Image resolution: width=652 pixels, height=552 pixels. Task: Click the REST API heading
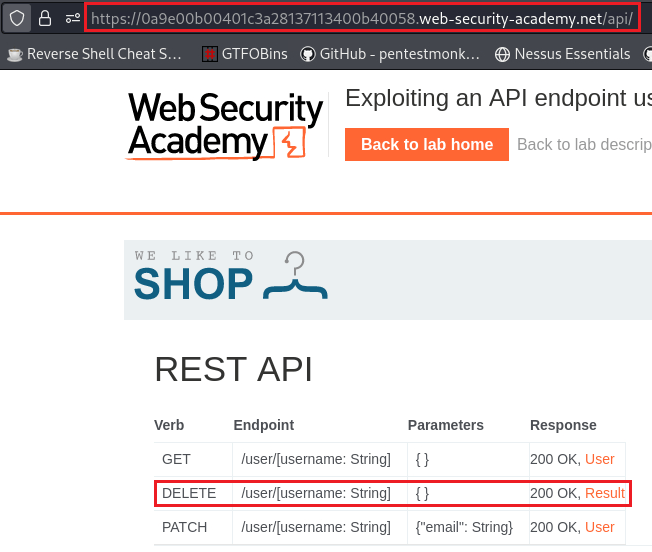tap(233, 369)
